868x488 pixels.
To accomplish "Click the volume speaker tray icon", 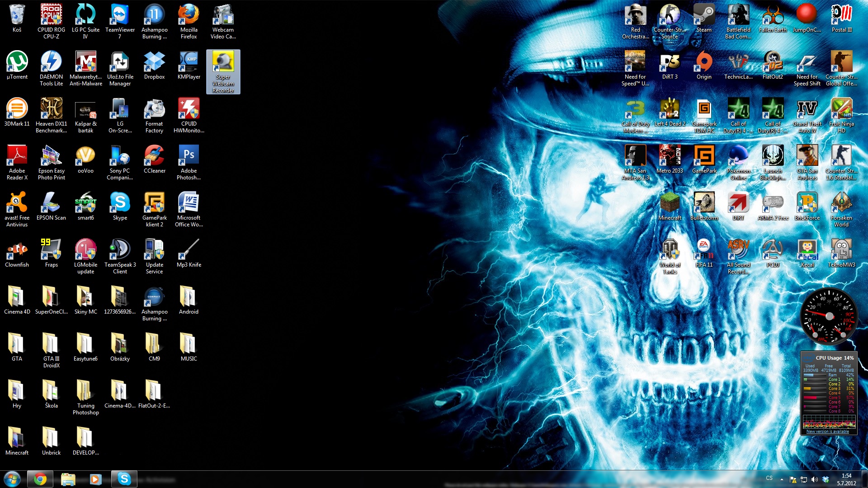I will click(x=815, y=479).
